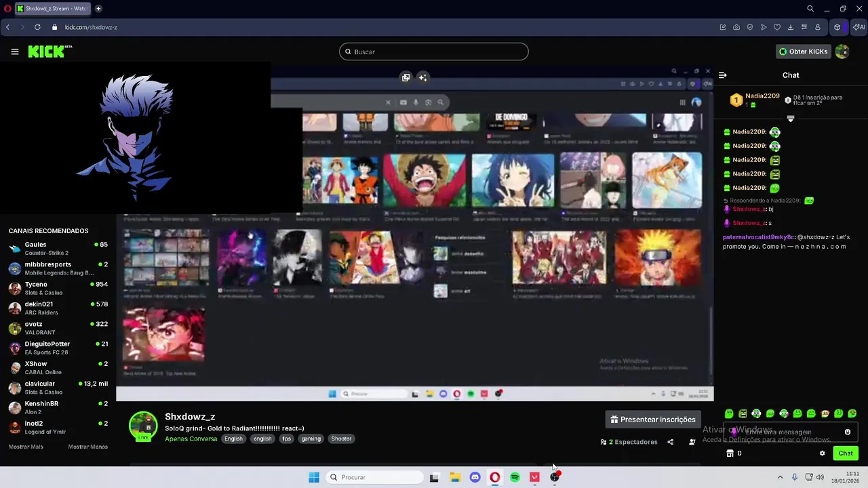868x488 pixels.
Task: Open Opera ad blocker shield icon
Action: (750, 27)
